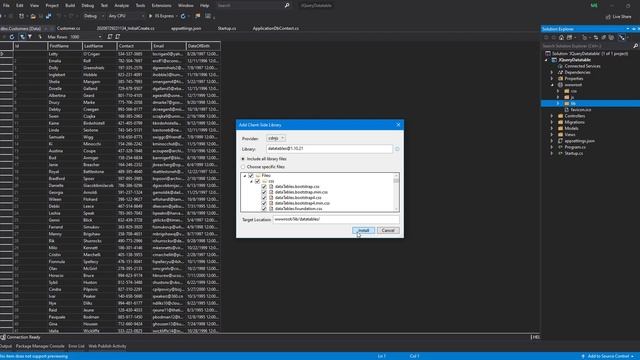Toggle the css folder checkbox in file tree
Image resolution: width=640 pixels, height=360 pixels.
point(258,181)
